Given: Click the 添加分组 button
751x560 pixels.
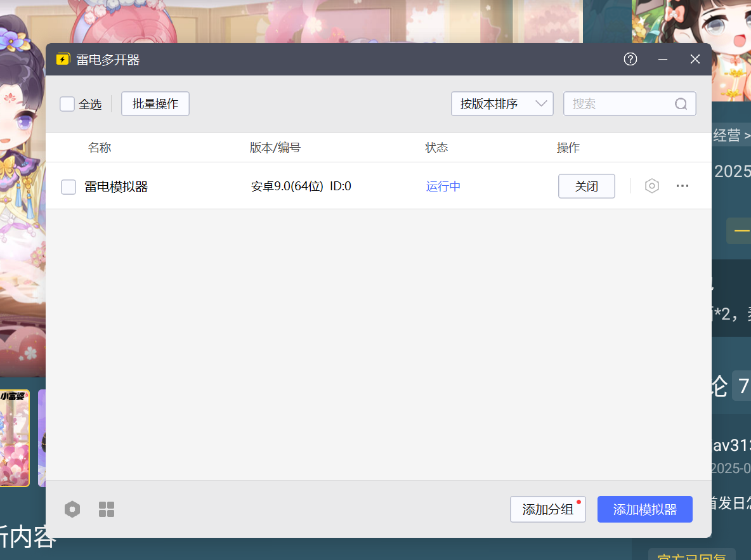Looking at the screenshot, I should click(x=547, y=509).
